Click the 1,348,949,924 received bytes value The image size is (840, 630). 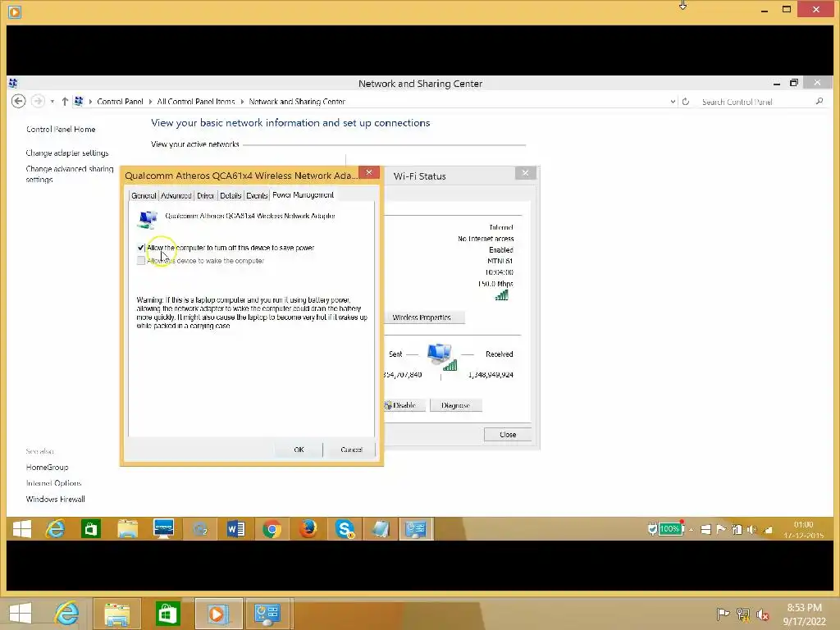pyautogui.click(x=491, y=375)
